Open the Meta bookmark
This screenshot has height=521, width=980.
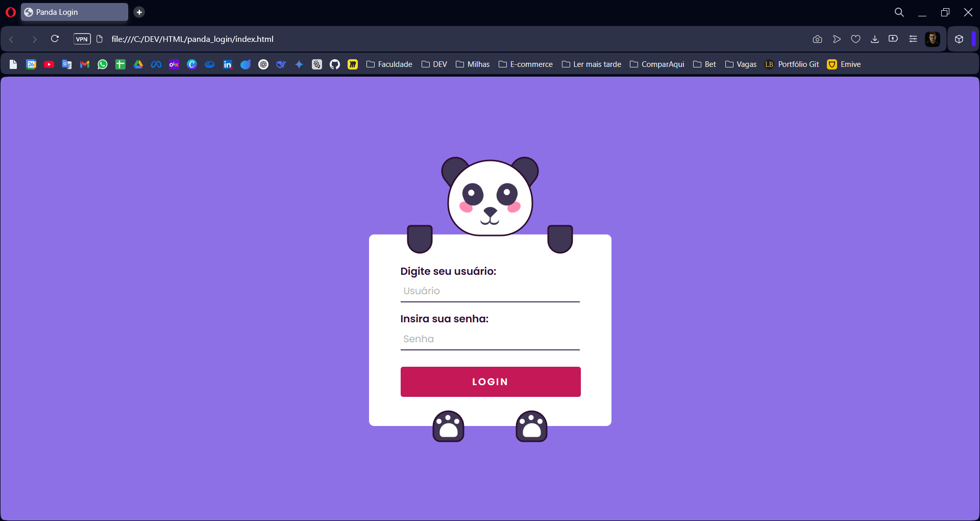(156, 64)
